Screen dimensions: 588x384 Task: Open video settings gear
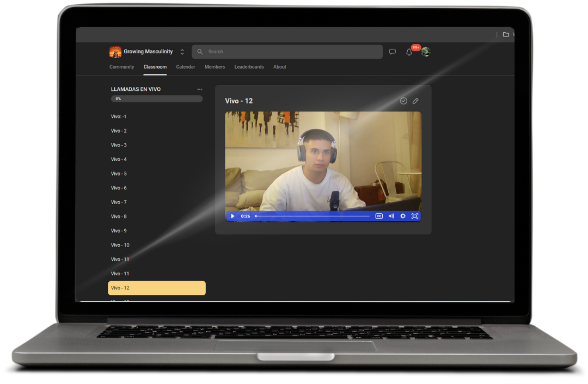(403, 216)
